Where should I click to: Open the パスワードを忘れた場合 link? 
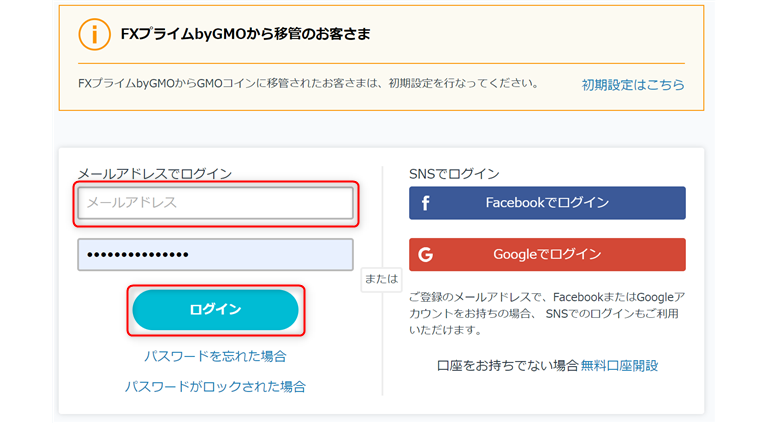(x=215, y=356)
